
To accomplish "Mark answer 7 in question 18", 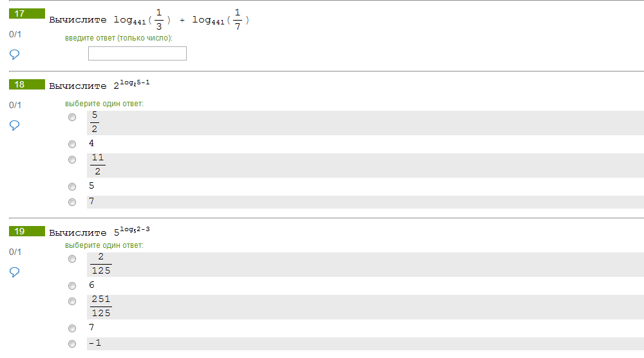I will point(72,202).
